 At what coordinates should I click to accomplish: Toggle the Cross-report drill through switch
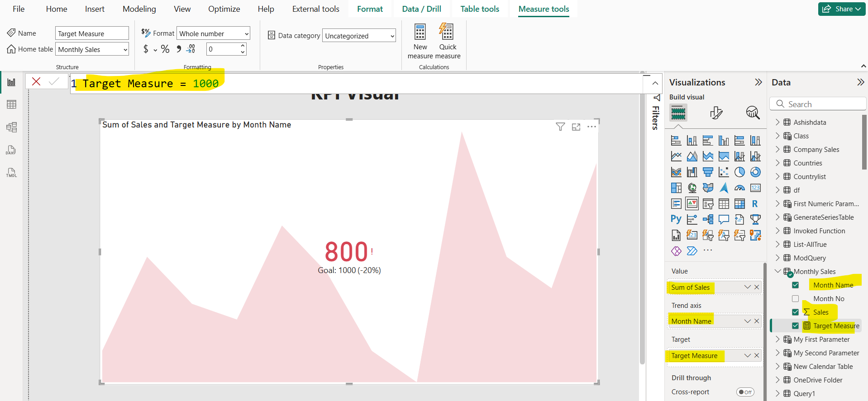[x=745, y=392]
